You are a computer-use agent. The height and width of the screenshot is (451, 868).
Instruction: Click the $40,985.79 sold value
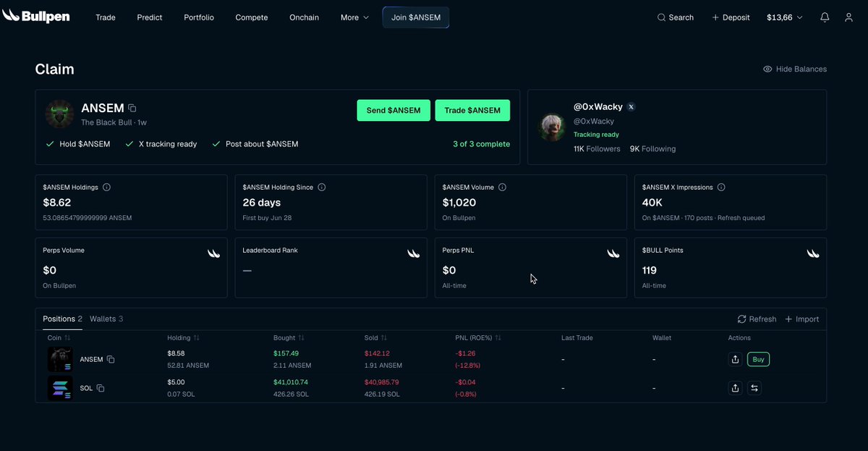click(x=383, y=382)
